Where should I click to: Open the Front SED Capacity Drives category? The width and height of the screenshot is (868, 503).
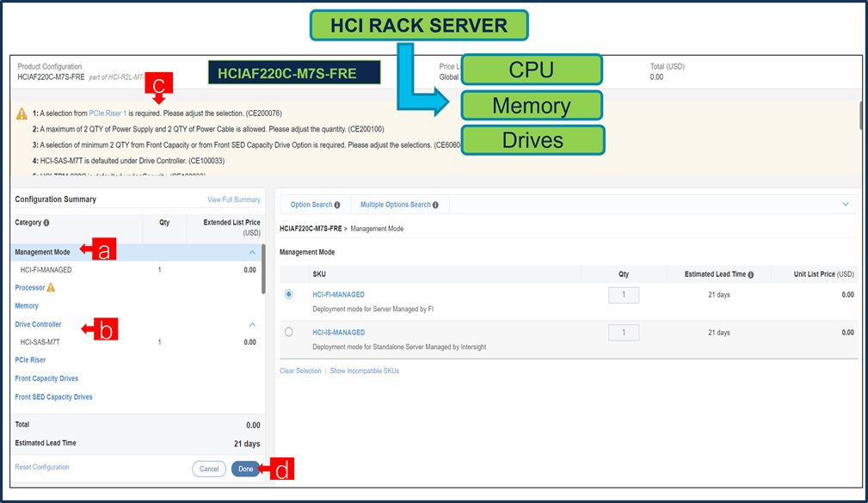53,396
